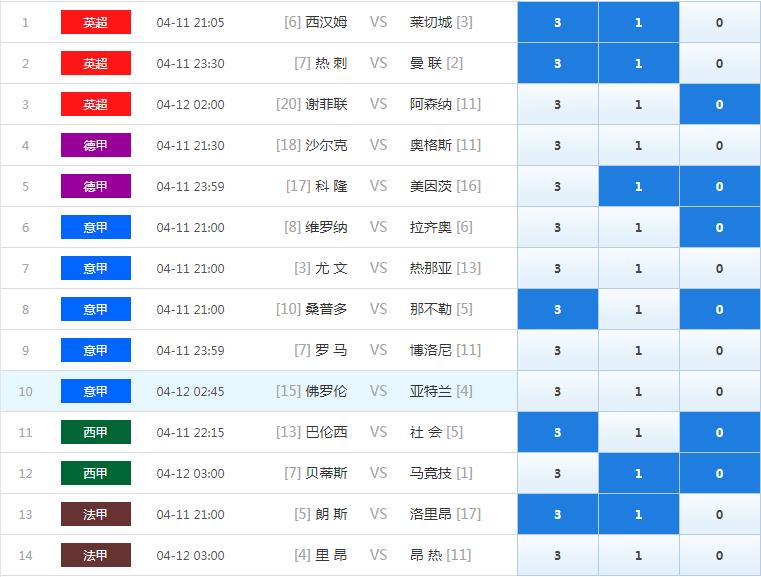Toggle the 1 option for 贝蒂斯 vs 马竞技
The height and width of the screenshot is (577, 761).
[639, 473]
